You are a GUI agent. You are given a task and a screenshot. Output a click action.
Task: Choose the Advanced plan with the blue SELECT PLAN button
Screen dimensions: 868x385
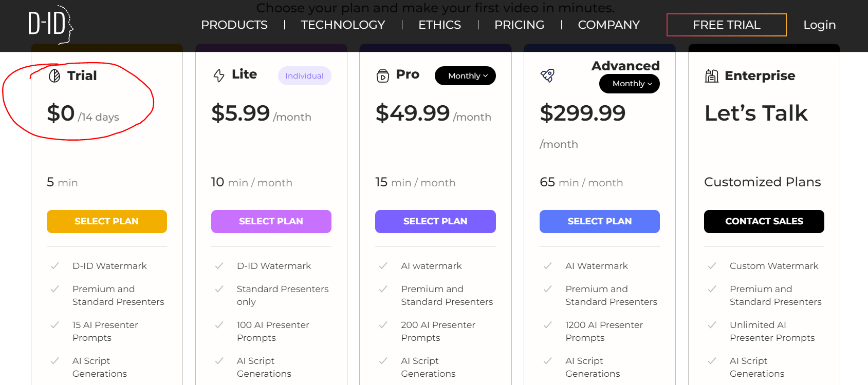(599, 221)
